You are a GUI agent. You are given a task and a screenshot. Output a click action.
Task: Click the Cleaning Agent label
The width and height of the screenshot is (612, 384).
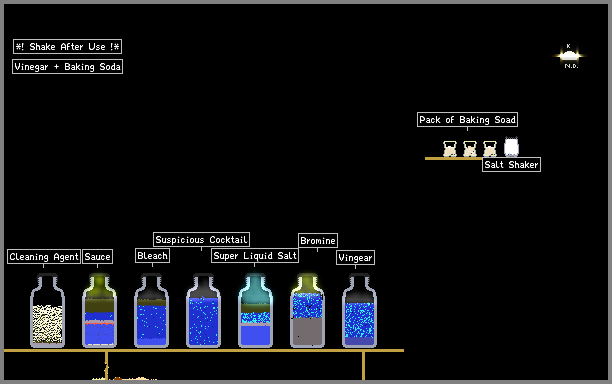[44, 256]
